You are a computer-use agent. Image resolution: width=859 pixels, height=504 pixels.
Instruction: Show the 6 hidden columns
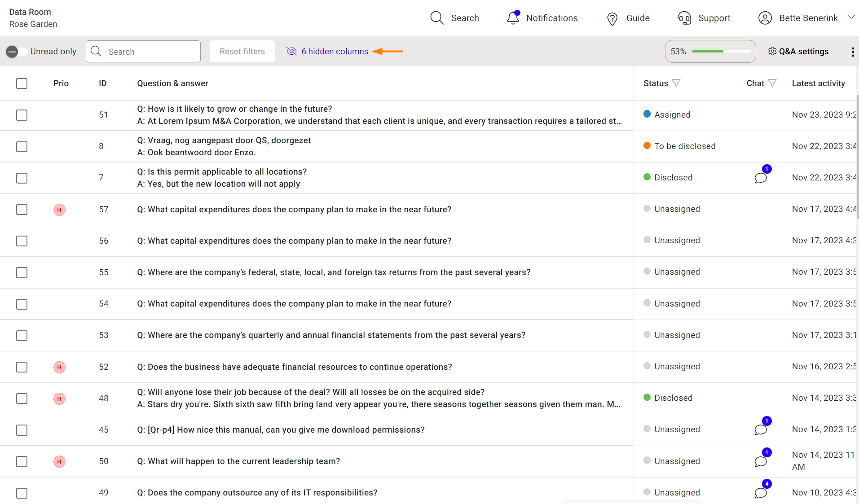[x=335, y=52]
